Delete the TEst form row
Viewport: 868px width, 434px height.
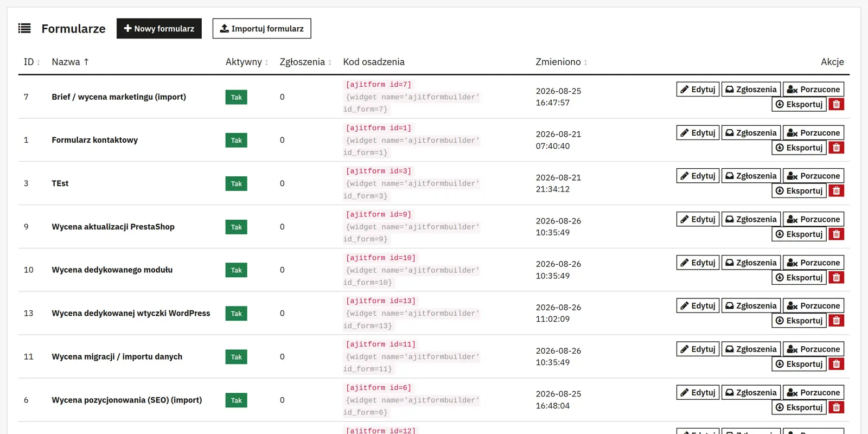point(837,191)
